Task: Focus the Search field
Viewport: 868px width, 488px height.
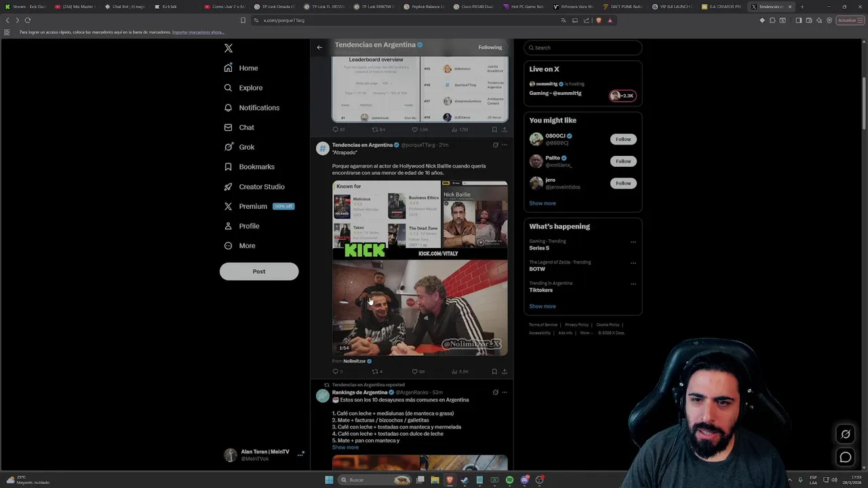Action: point(583,47)
